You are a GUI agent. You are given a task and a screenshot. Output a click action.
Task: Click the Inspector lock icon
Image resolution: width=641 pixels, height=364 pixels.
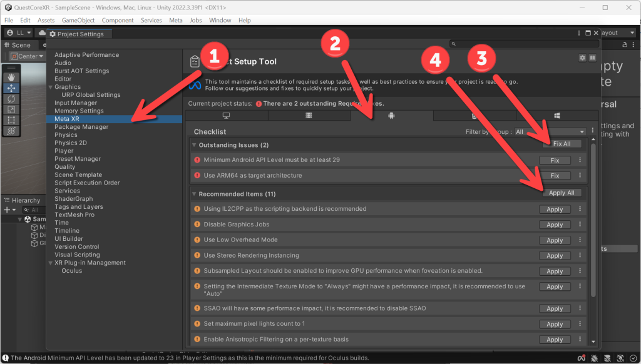(624, 45)
